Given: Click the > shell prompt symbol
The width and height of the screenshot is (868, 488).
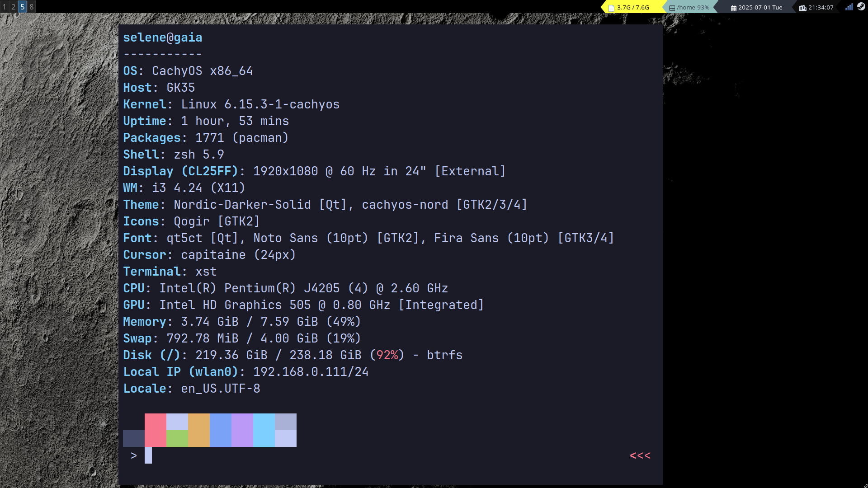Looking at the screenshot, I should pos(134,455).
